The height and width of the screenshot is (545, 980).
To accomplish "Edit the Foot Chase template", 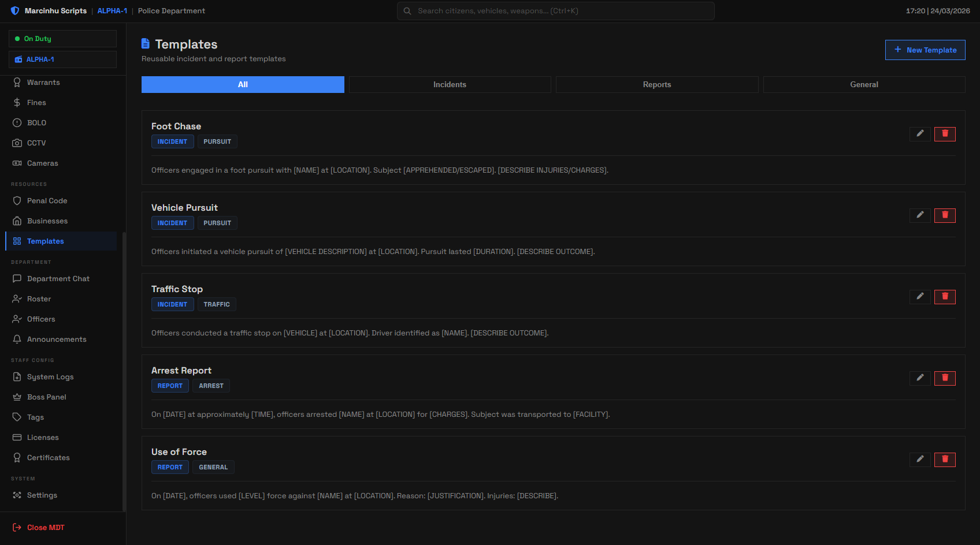I will pyautogui.click(x=920, y=134).
